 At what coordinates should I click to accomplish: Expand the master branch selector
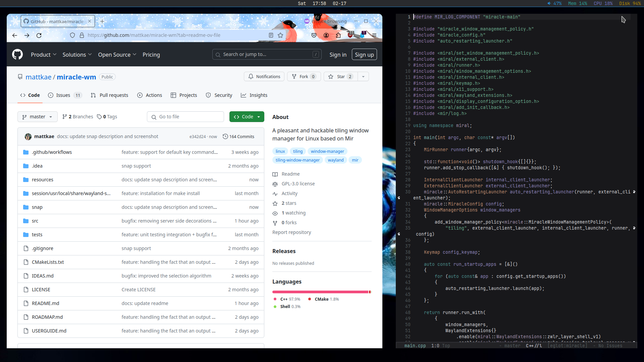coord(37,117)
